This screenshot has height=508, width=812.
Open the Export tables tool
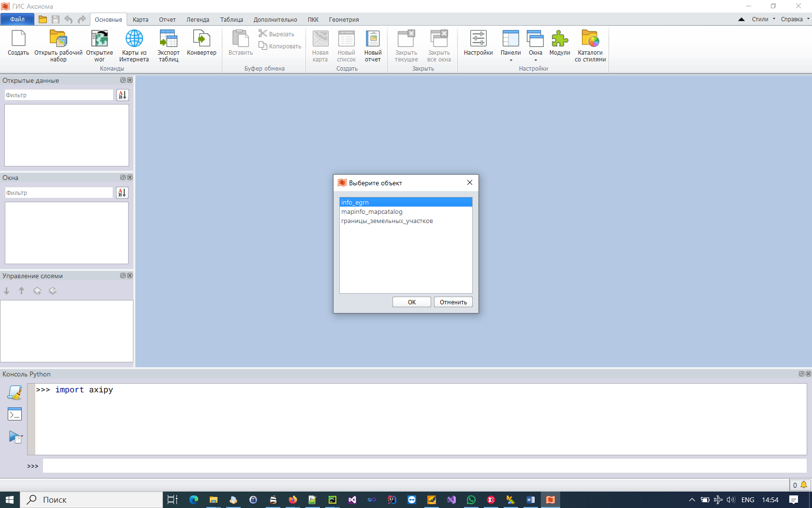pyautogui.click(x=168, y=39)
